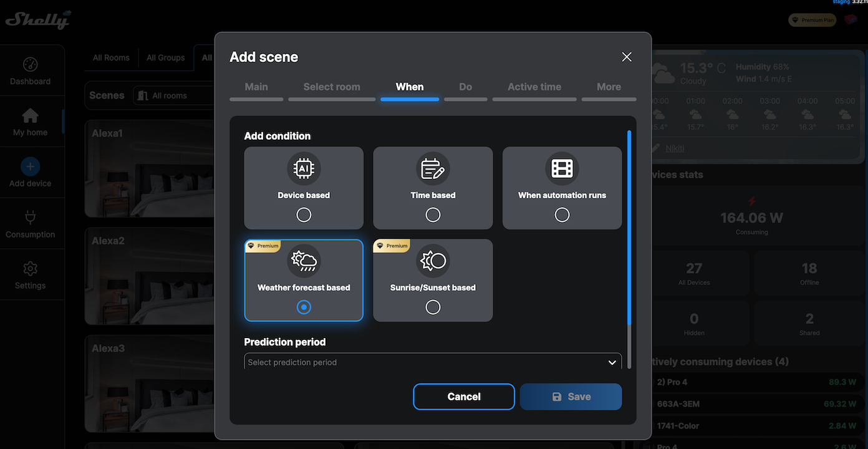Click the Sunrise/Sunset sun icon
Image resolution: width=868 pixels, height=449 pixels.
[x=433, y=261]
